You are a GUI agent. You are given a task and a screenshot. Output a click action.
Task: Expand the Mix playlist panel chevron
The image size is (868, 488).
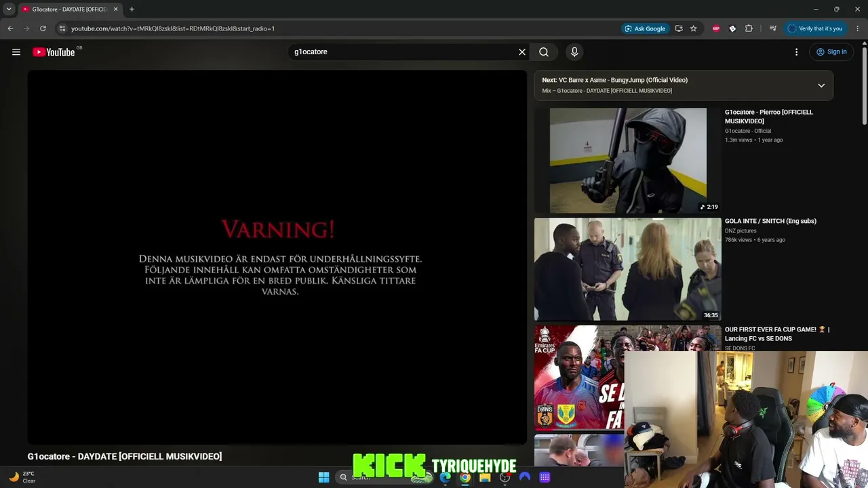[x=821, y=85]
